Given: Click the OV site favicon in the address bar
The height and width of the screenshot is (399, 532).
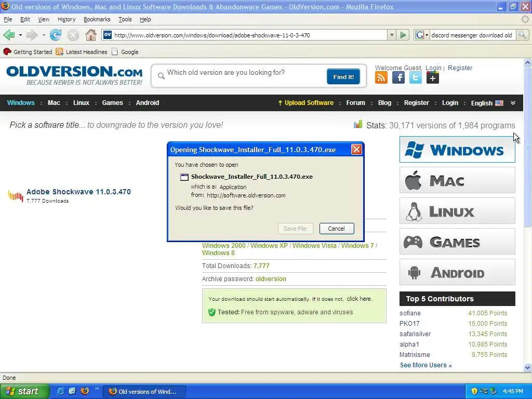Looking at the screenshot, I should [107, 35].
